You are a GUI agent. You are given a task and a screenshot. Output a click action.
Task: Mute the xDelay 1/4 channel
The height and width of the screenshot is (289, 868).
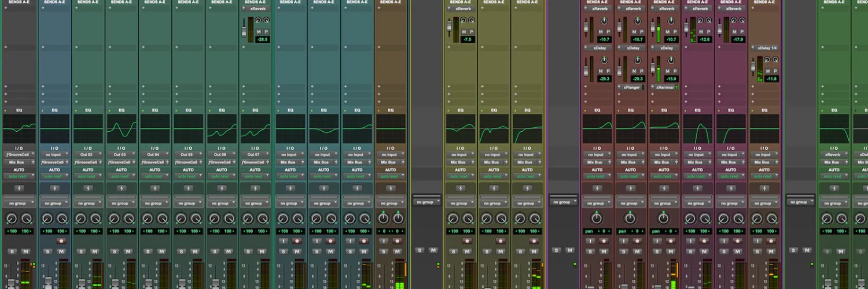771,251
